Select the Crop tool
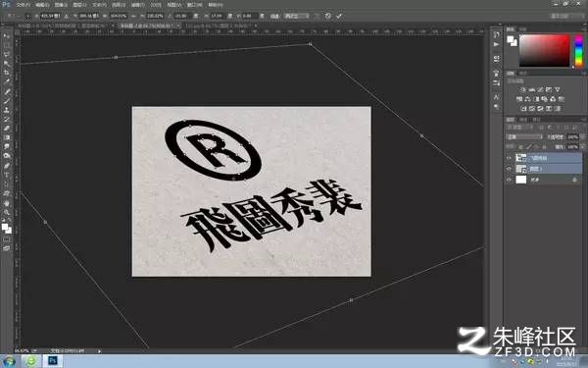This screenshot has height=368, width=588. tap(7, 73)
